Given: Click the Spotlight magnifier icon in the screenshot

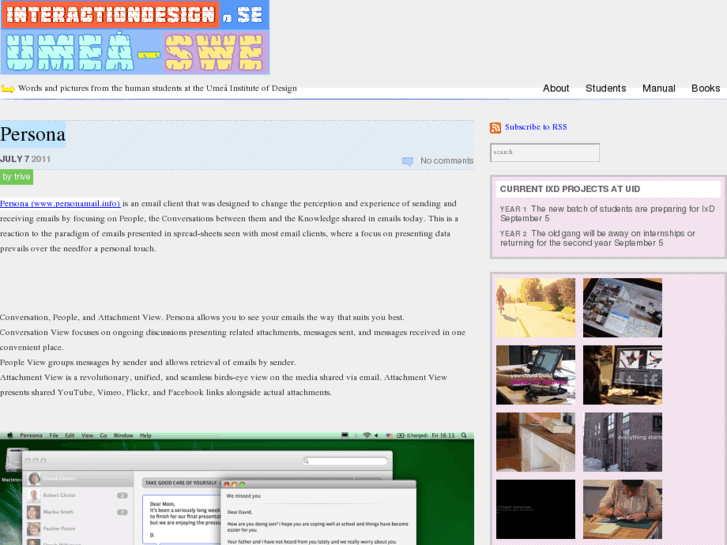Looking at the screenshot, I should [464, 436].
